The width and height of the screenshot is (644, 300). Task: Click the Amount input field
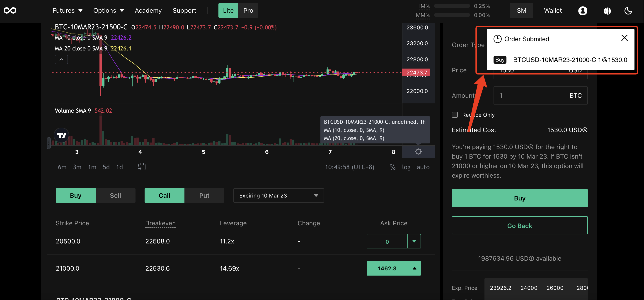540,95
